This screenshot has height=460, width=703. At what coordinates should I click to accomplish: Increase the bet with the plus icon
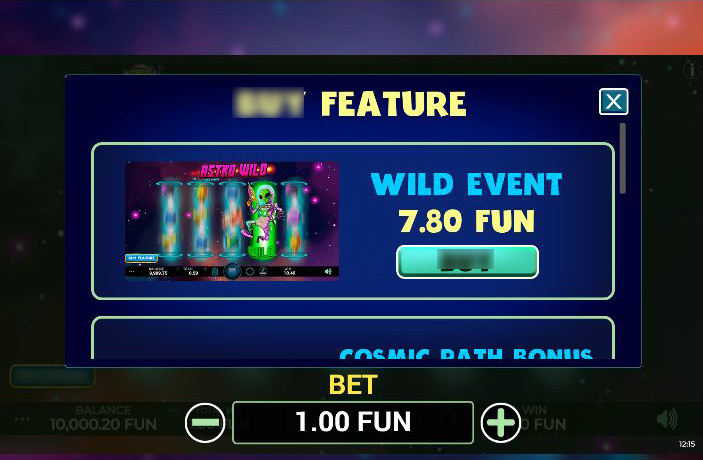[501, 423]
